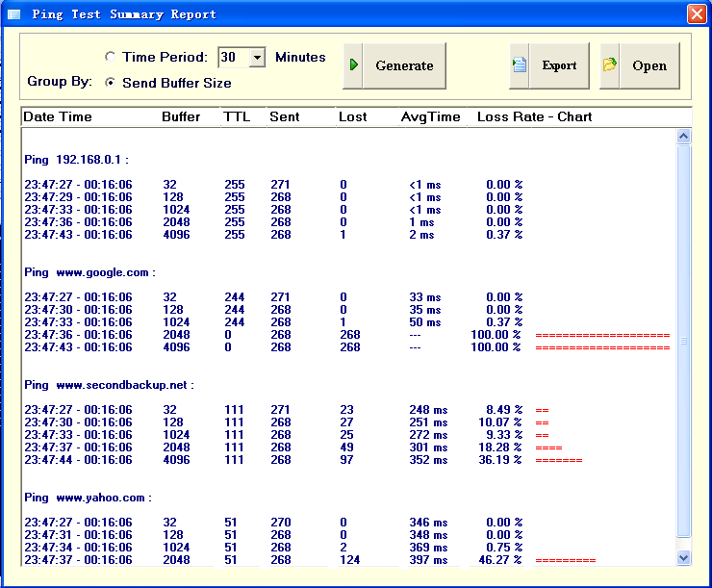Click the Loss Rate - Chart column header
This screenshot has height=588, width=712.
535,117
